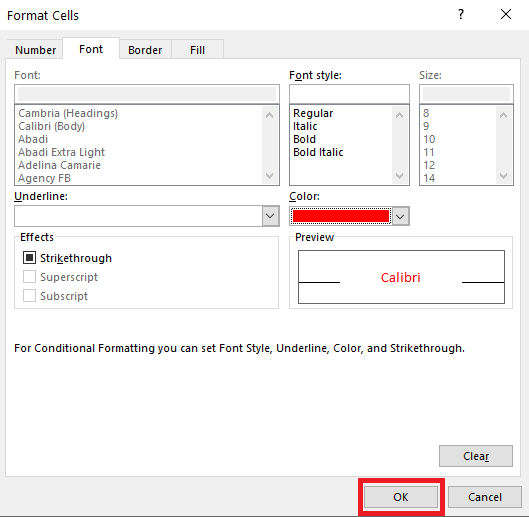
Task: Click the Size list scroll-down arrow
Action: click(503, 176)
